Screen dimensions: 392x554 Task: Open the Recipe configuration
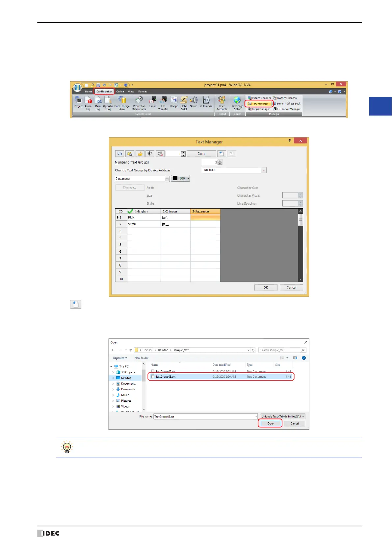[174, 103]
